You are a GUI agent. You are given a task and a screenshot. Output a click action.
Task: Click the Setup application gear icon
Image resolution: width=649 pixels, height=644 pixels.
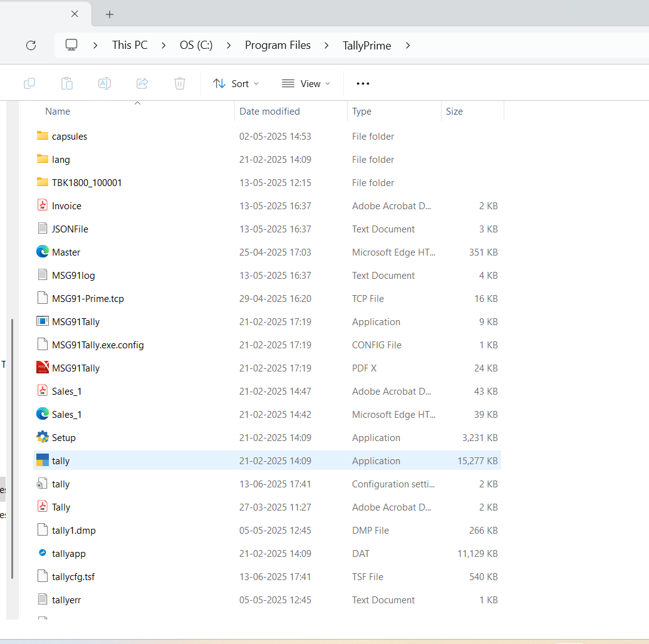[x=42, y=437]
